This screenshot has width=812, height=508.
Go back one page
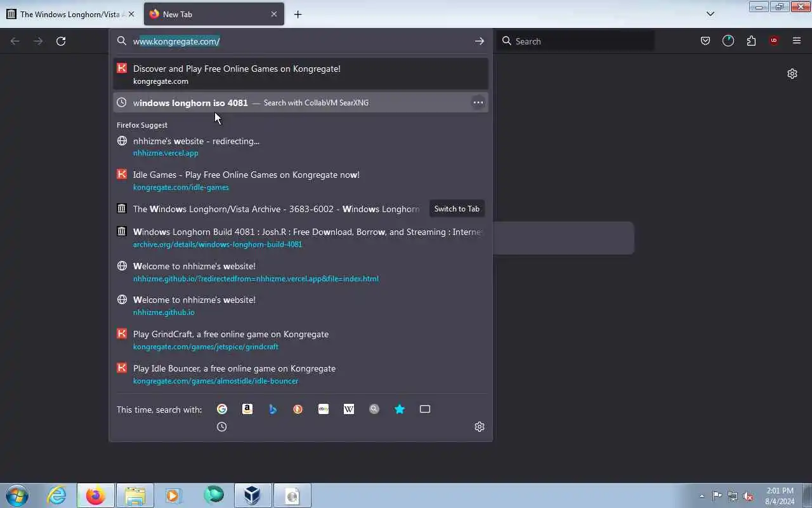click(x=15, y=41)
